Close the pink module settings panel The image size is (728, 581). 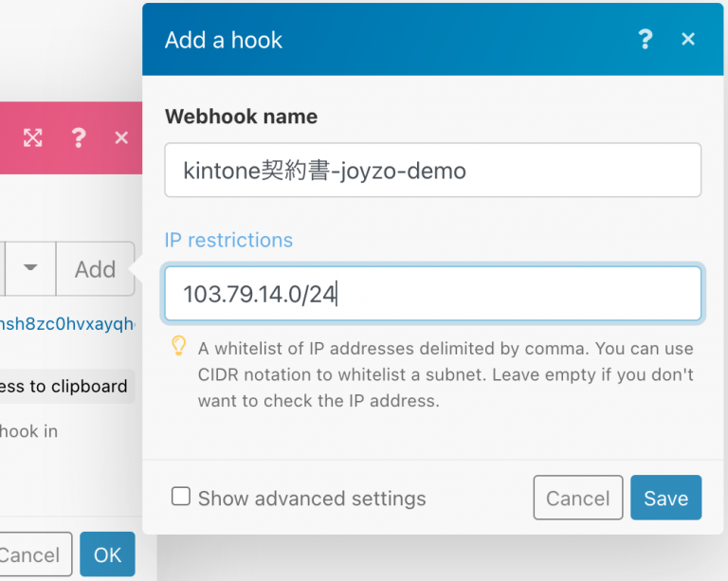[x=121, y=138]
